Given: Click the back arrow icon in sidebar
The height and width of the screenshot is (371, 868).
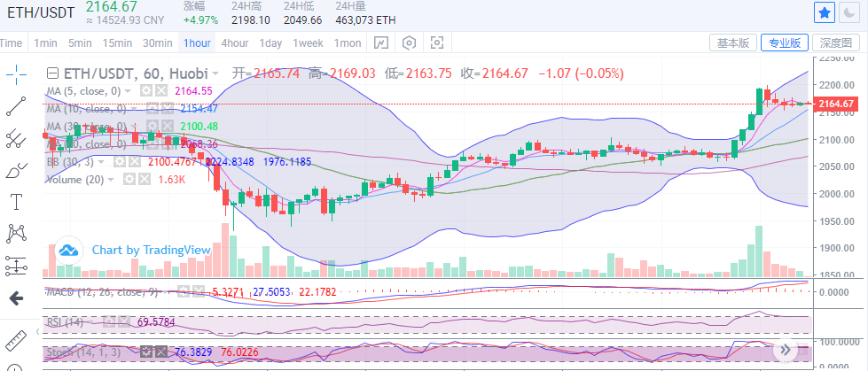Looking at the screenshot, I should pos(17,299).
